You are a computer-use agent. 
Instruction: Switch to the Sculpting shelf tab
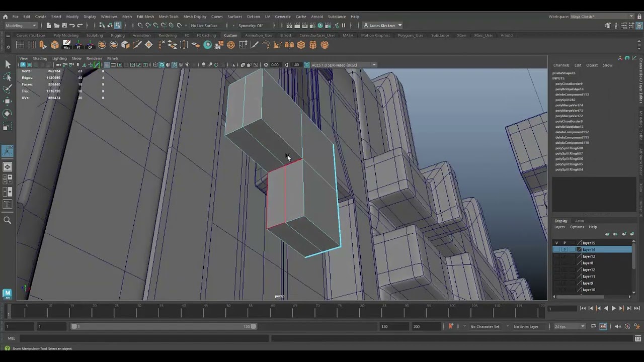[x=94, y=35]
